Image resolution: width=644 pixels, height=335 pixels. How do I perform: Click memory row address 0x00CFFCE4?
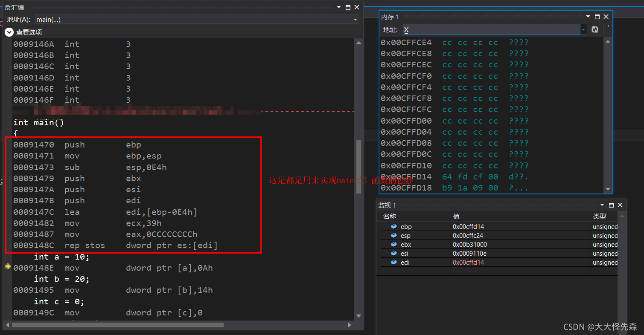[x=406, y=43]
